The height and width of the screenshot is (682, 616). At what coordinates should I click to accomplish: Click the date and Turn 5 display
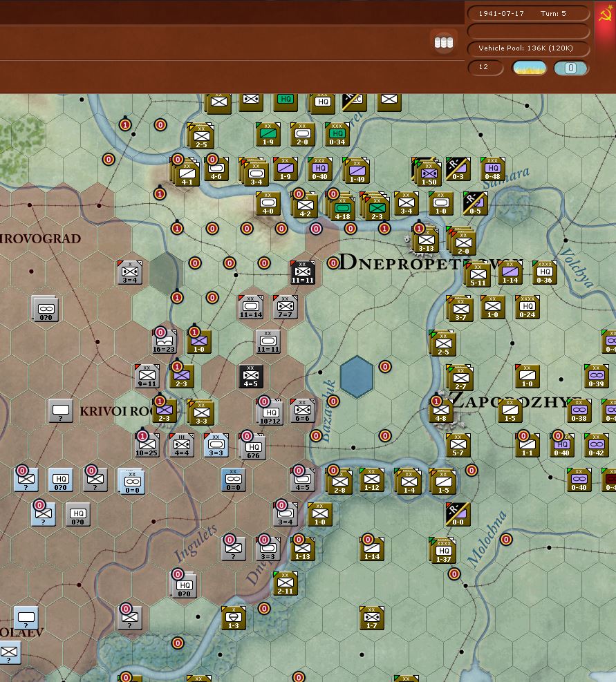[528, 14]
